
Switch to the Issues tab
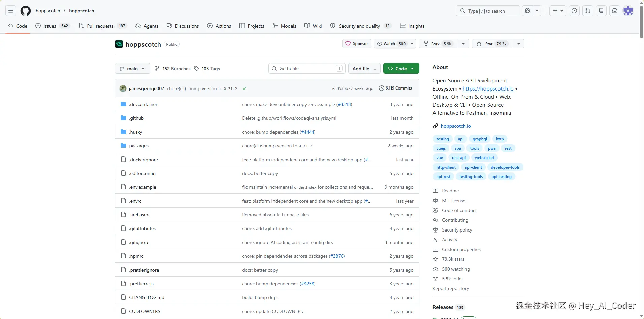pyautogui.click(x=53, y=26)
